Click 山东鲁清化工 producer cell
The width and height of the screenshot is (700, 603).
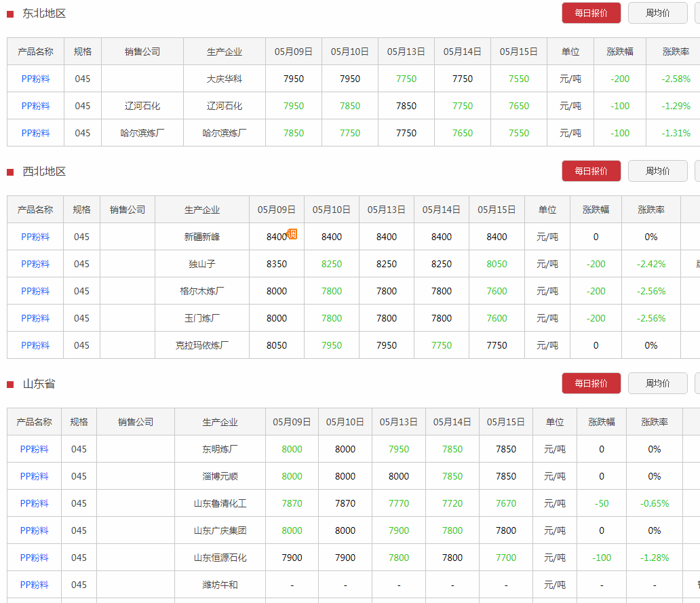click(220, 503)
